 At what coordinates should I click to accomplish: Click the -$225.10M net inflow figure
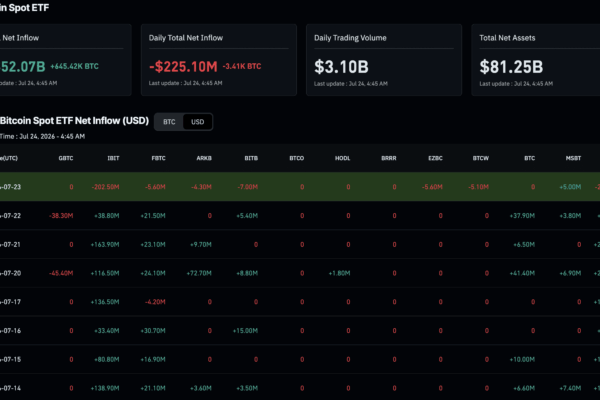183,67
